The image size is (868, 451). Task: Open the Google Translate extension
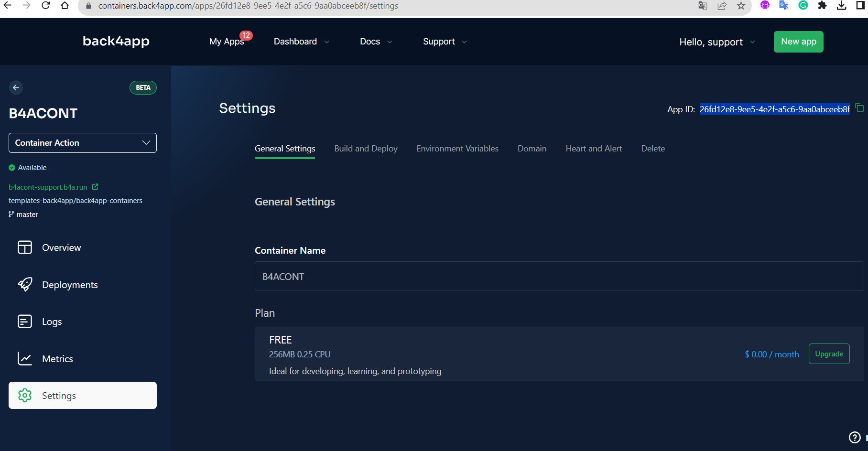[x=784, y=5]
